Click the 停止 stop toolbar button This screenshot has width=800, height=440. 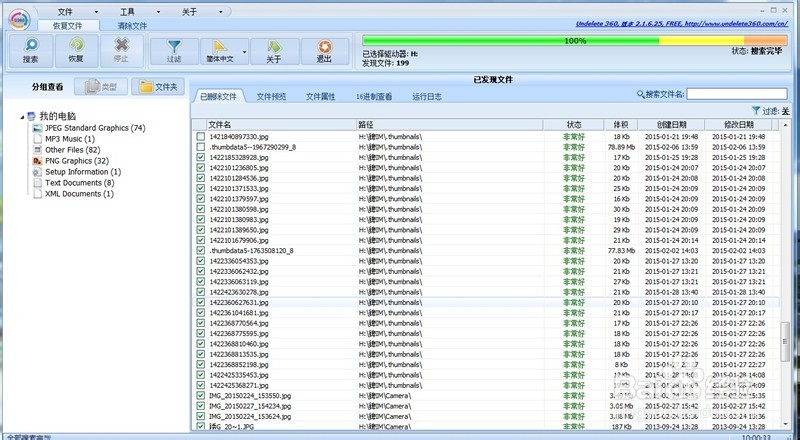(x=121, y=51)
